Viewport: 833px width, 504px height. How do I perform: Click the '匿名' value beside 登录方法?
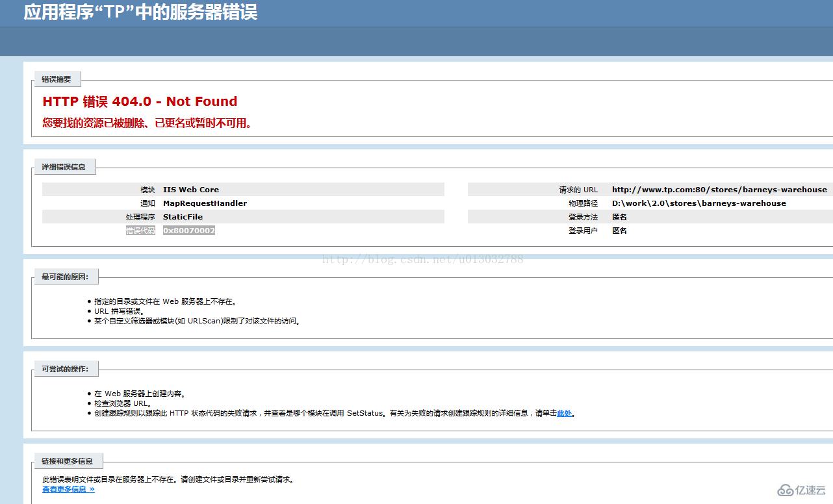[619, 217]
